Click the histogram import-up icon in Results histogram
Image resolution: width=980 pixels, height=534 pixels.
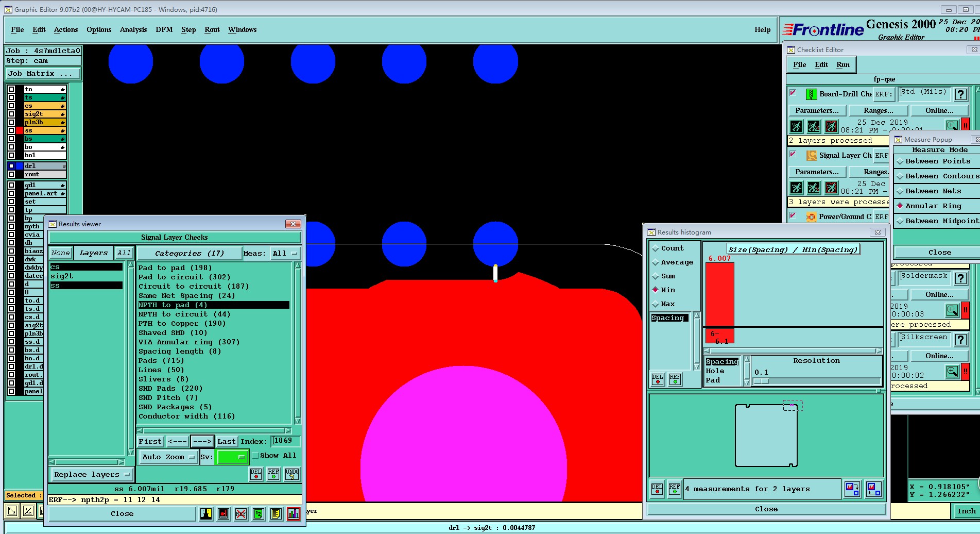pyautogui.click(x=873, y=489)
